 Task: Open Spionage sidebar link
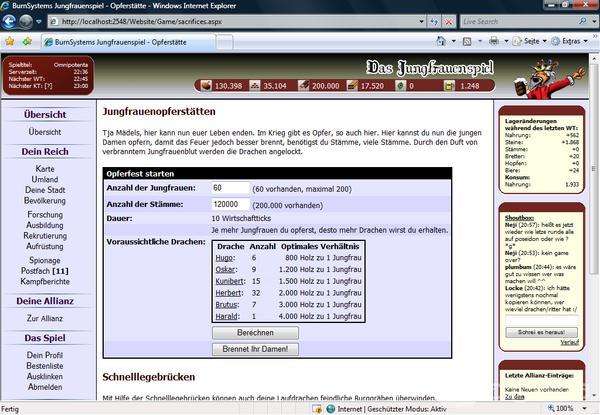(x=45, y=260)
